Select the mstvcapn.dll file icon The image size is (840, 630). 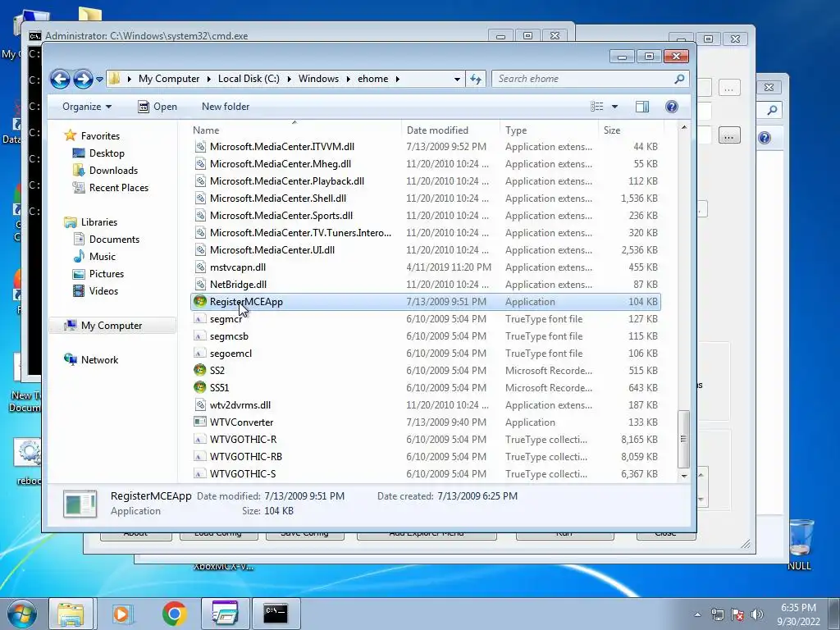(x=200, y=267)
